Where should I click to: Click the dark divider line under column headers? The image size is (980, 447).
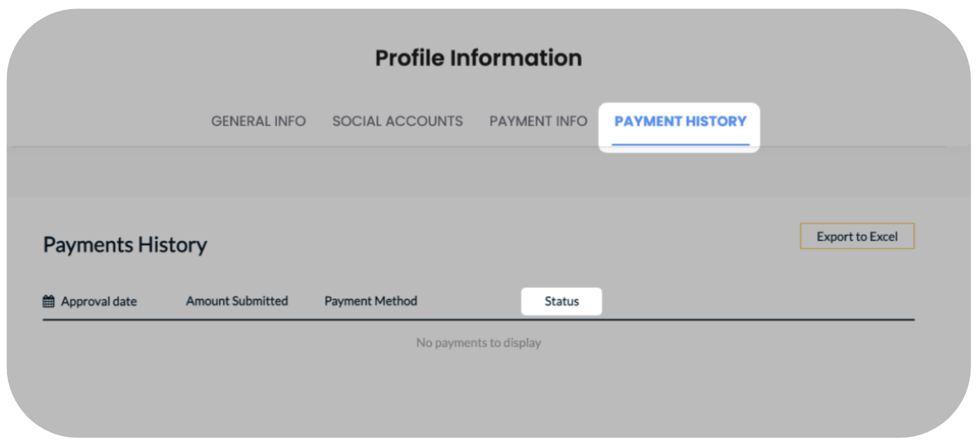(478, 319)
